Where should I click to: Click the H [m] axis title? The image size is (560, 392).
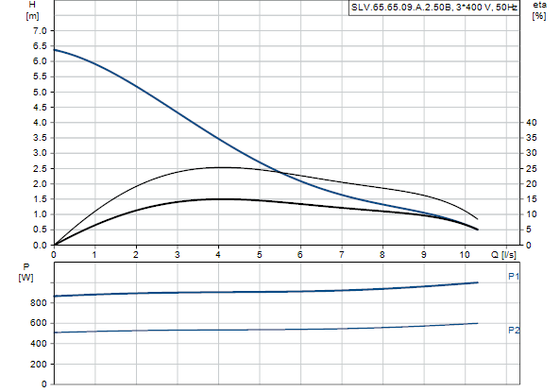32,10
